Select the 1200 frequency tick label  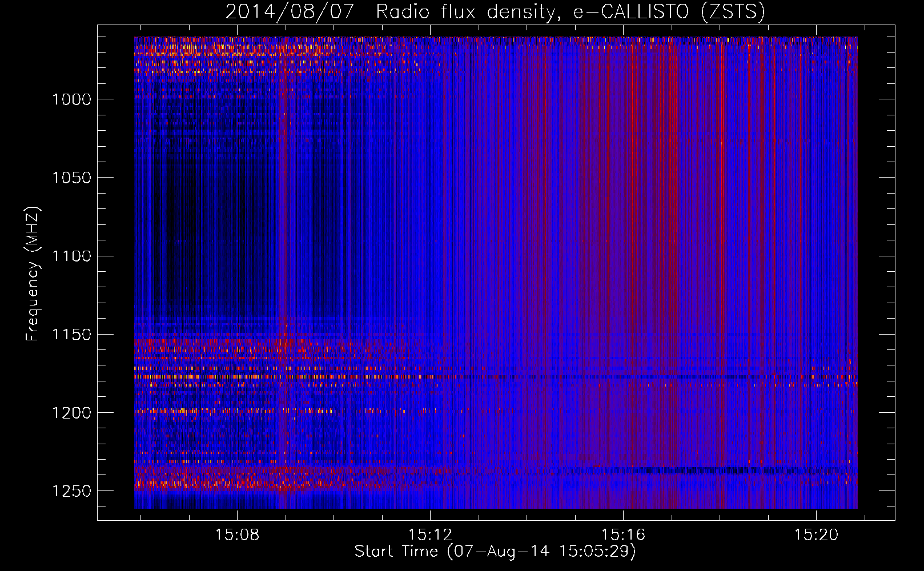[71, 412]
